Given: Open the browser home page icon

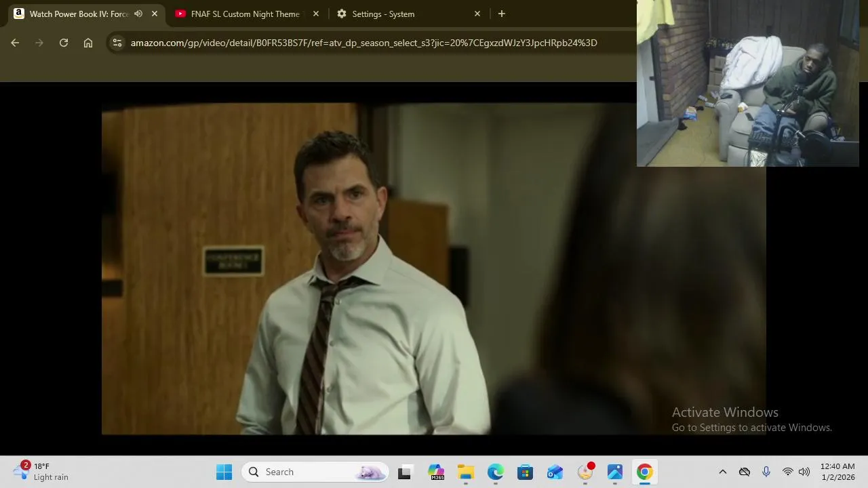Looking at the screenshot, I should point(88,43).
